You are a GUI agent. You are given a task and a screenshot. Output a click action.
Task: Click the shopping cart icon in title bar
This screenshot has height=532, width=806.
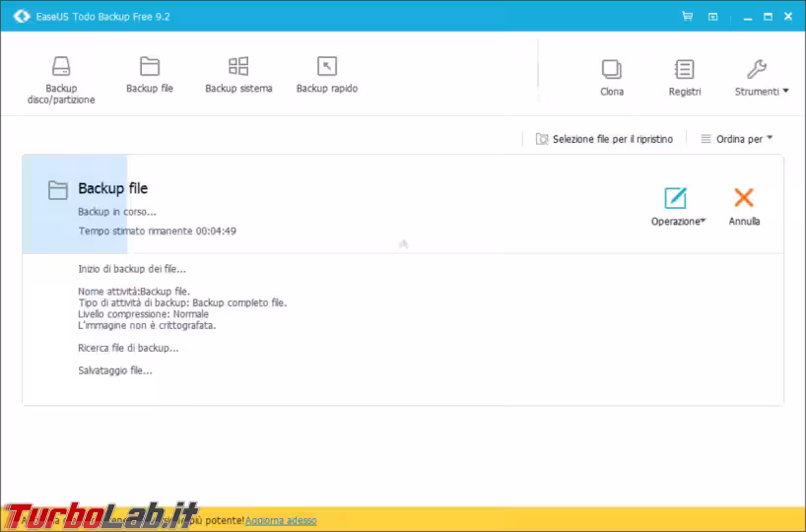click(x=687, y=17)
